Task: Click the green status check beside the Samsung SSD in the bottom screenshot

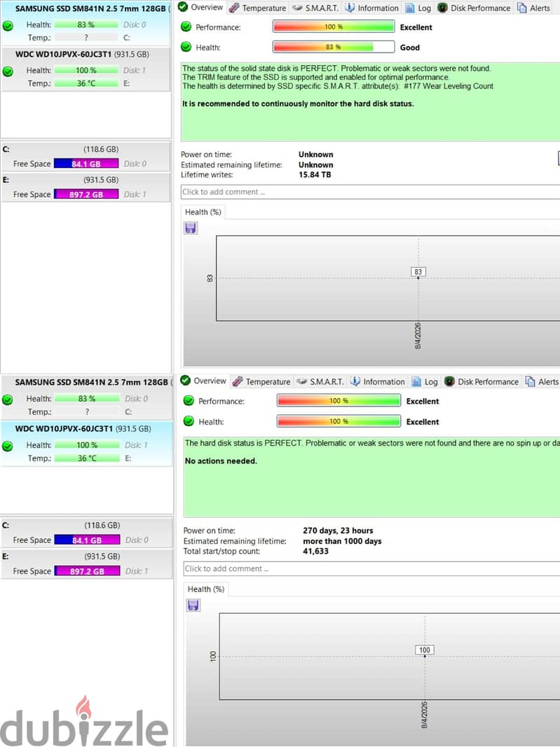Action: pos(8,399)
